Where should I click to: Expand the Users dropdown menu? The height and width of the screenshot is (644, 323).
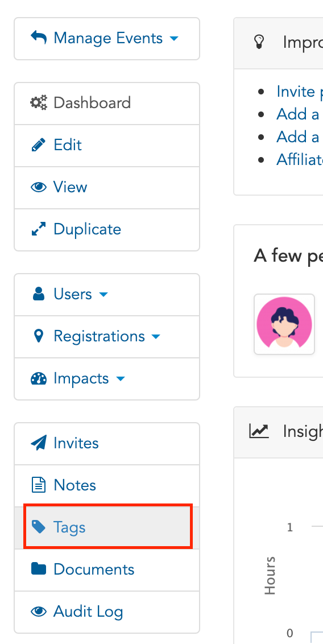coord(70,294)
